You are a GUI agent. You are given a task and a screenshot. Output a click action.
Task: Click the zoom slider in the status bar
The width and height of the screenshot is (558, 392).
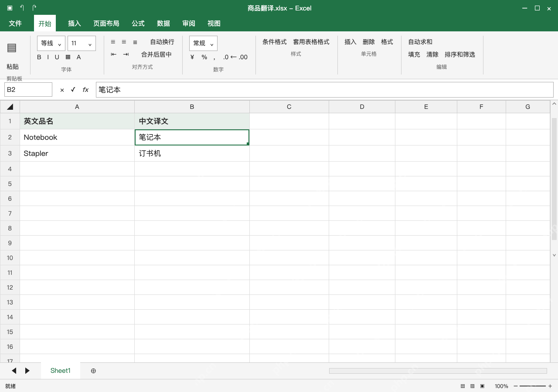(533, 386)
